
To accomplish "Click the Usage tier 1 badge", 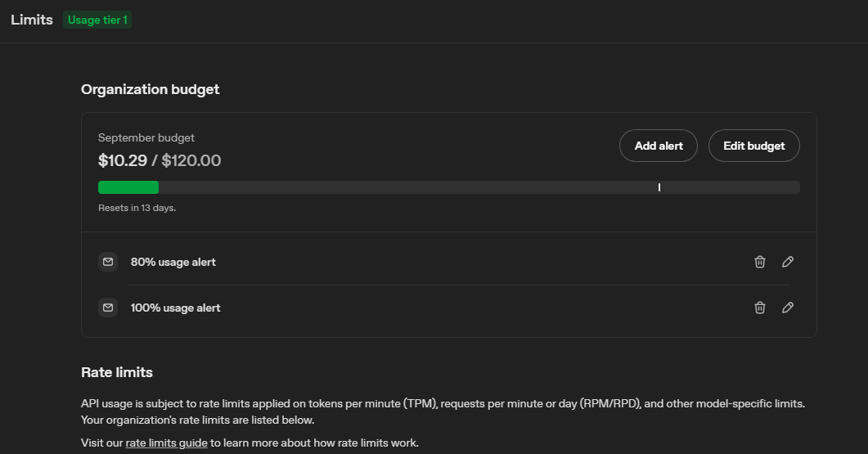I will point(97,20).
